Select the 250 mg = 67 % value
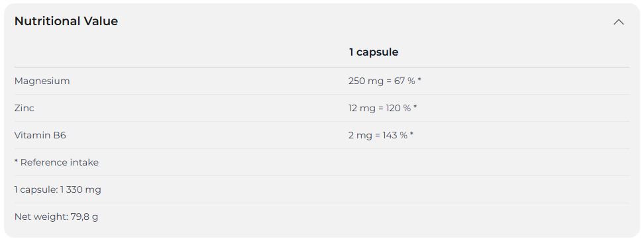 click(382, 81)
